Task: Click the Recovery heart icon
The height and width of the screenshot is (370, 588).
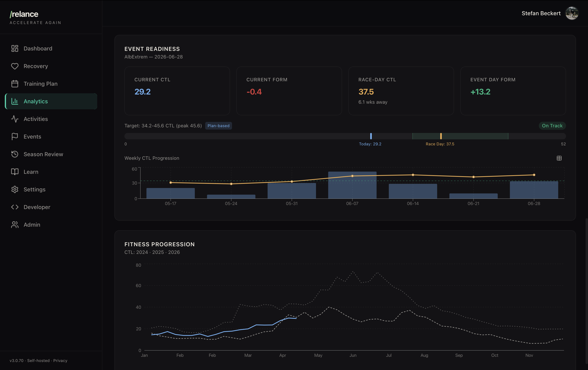Action: point(15,66)
